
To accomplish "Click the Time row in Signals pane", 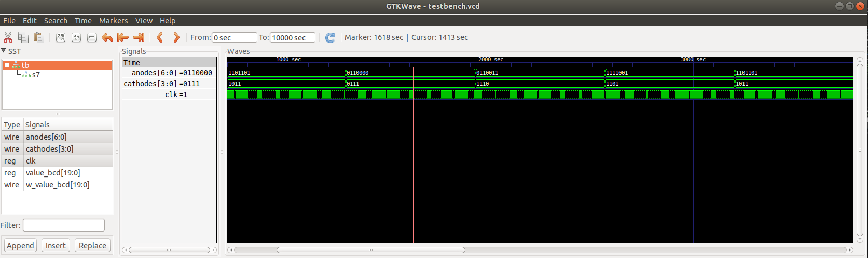I will (x=169, y=62).
